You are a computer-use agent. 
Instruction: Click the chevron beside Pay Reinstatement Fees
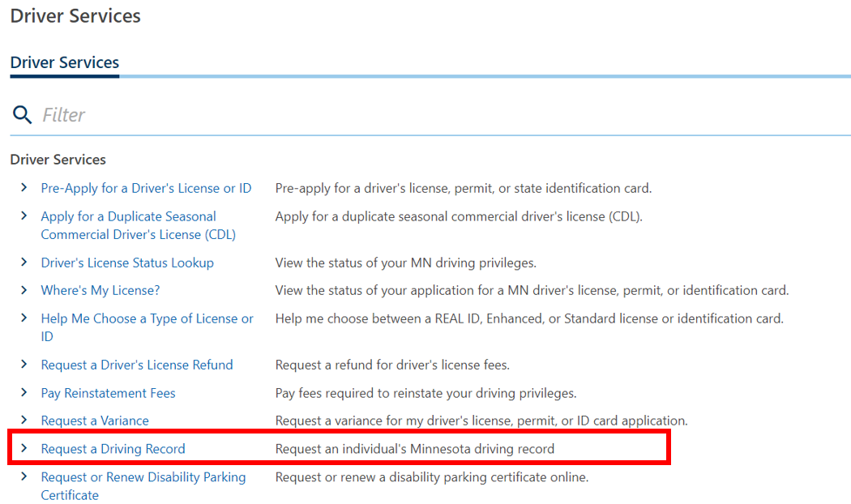pyautogui.click(x=24, y=394)
